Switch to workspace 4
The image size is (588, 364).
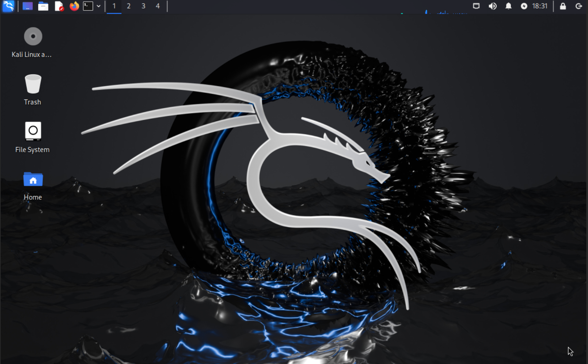158,6
